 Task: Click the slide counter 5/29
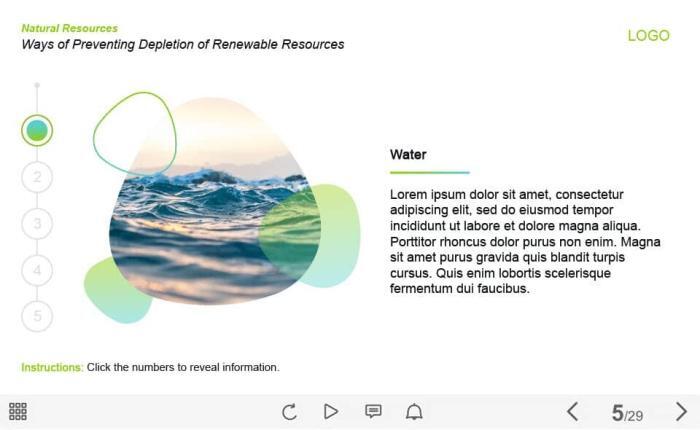(627, 413)
